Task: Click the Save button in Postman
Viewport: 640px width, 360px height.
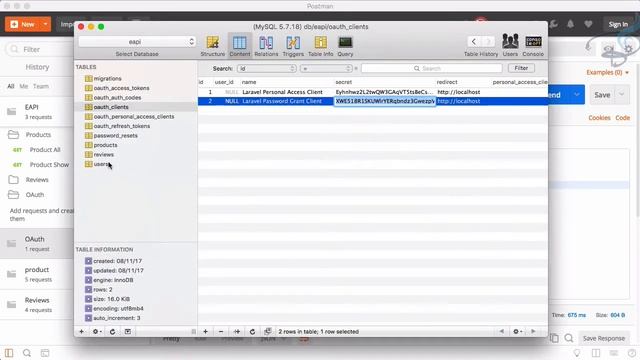Action: tap(602, 95)
